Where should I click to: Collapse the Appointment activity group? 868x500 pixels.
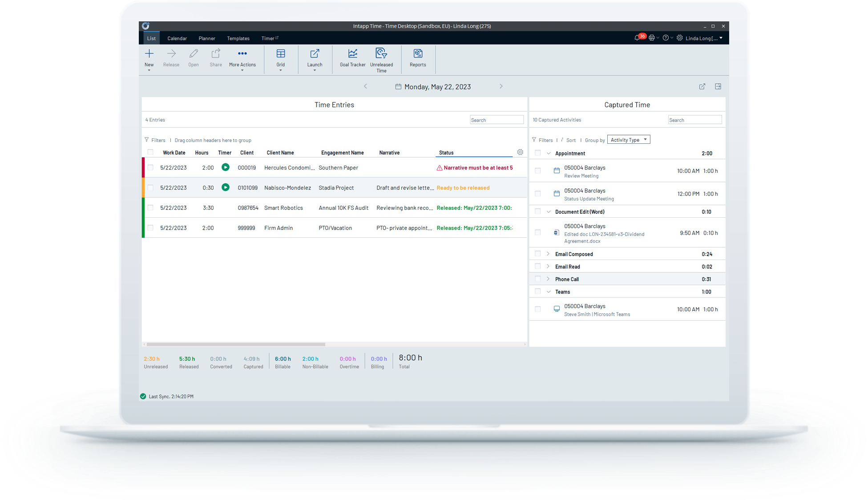548,153
